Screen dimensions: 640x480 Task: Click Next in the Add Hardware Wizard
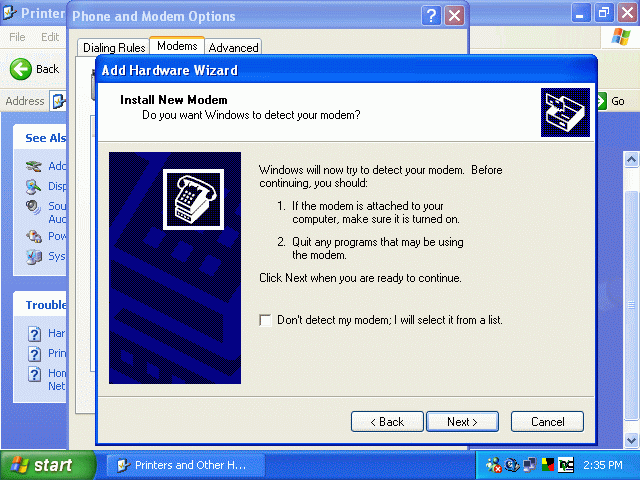462,422
